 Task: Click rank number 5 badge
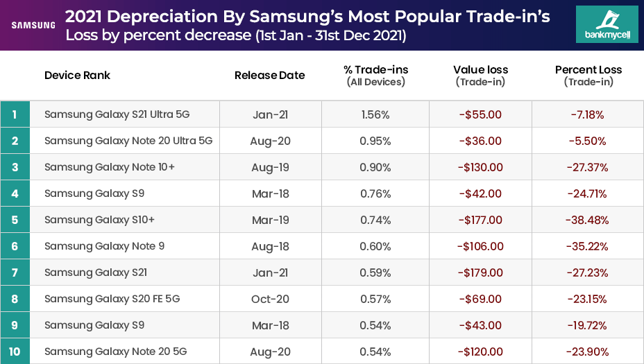pos(15,220)
